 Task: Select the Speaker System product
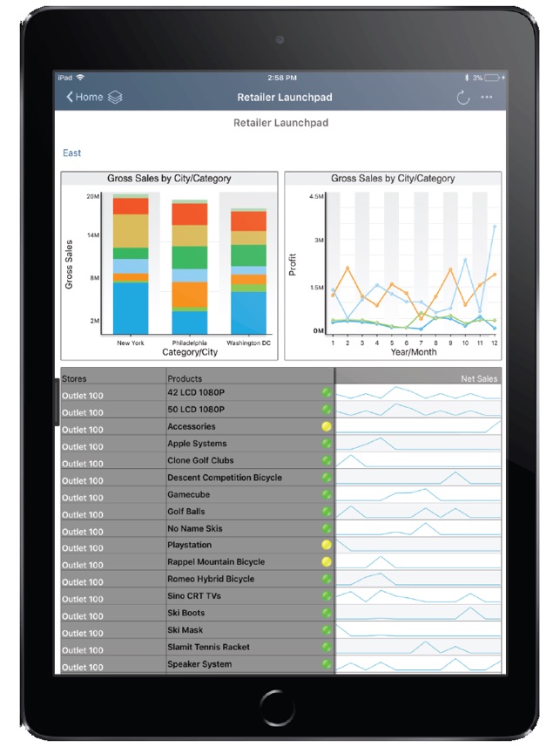click(x=199, y=664)
